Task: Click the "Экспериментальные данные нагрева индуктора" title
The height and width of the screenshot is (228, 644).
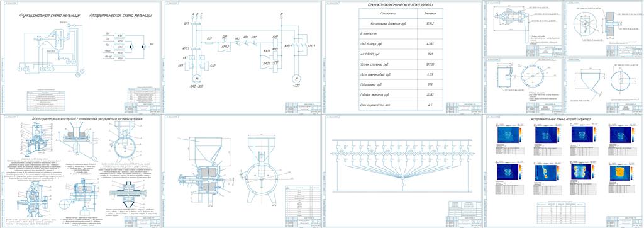Action: pyautogui.click(x=565, y=119)
